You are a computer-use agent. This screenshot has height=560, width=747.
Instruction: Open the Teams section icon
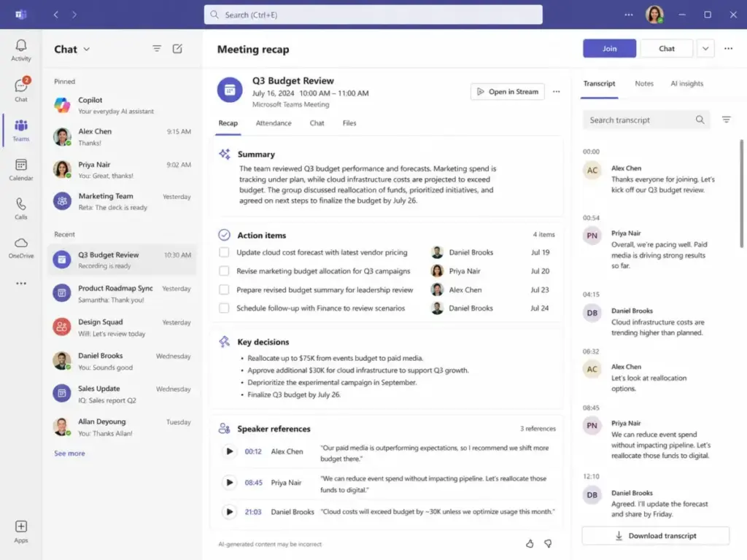pyautogui.click(x=21, y=130)
